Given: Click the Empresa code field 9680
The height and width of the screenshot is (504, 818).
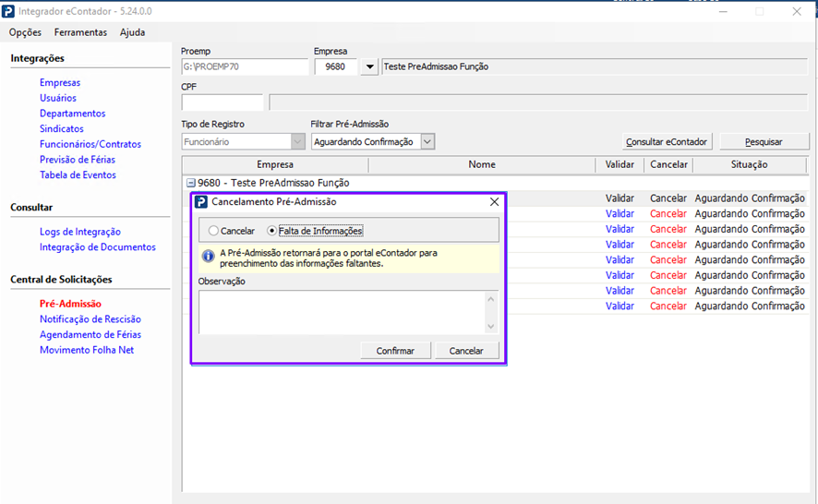Looking at the screenshot, I should (335, 66).
